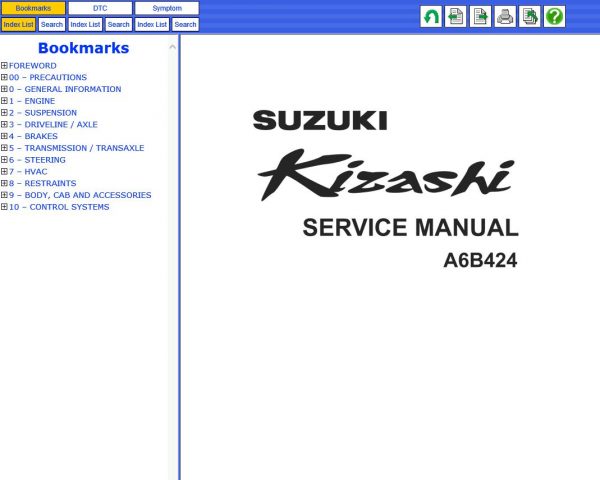
Task: Open the 6 – STEERING link
Action: coord(37,160)
